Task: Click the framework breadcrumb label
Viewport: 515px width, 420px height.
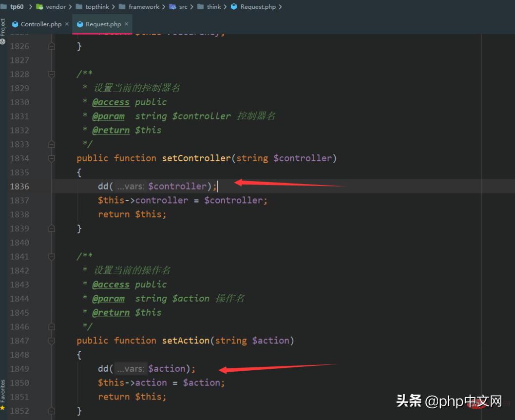Action: pos(144,7)
